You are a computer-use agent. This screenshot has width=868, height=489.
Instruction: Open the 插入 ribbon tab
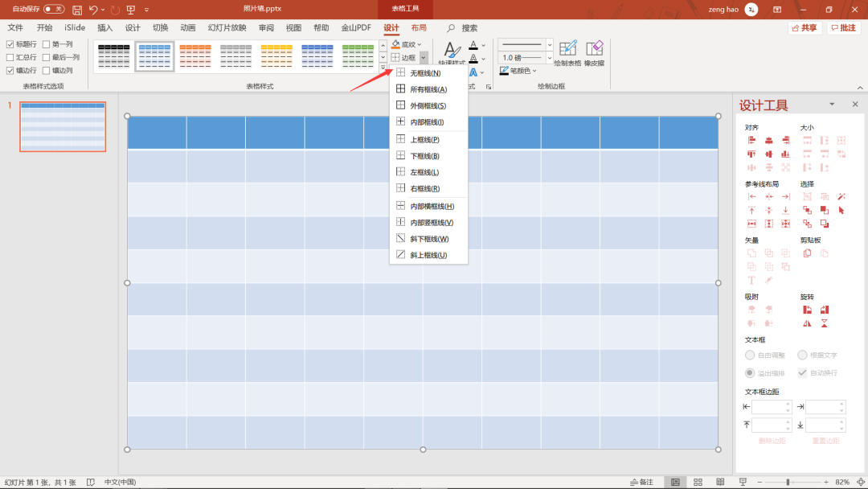104,27
